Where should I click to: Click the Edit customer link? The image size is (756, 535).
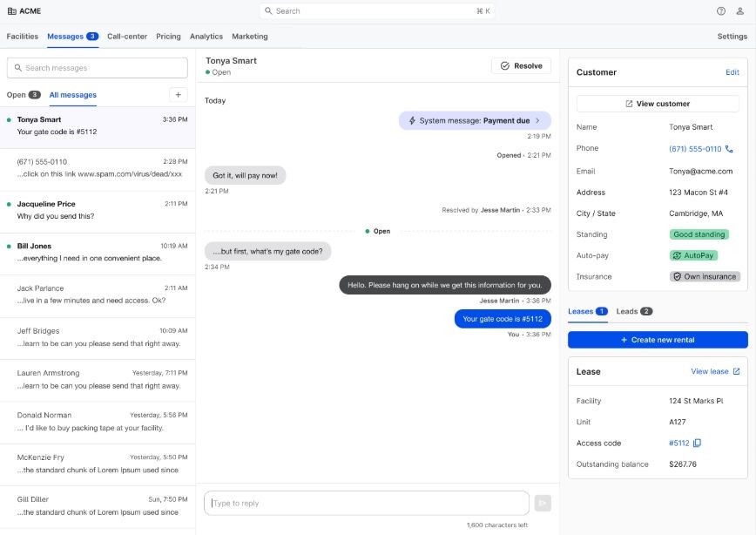coord(732,71)
